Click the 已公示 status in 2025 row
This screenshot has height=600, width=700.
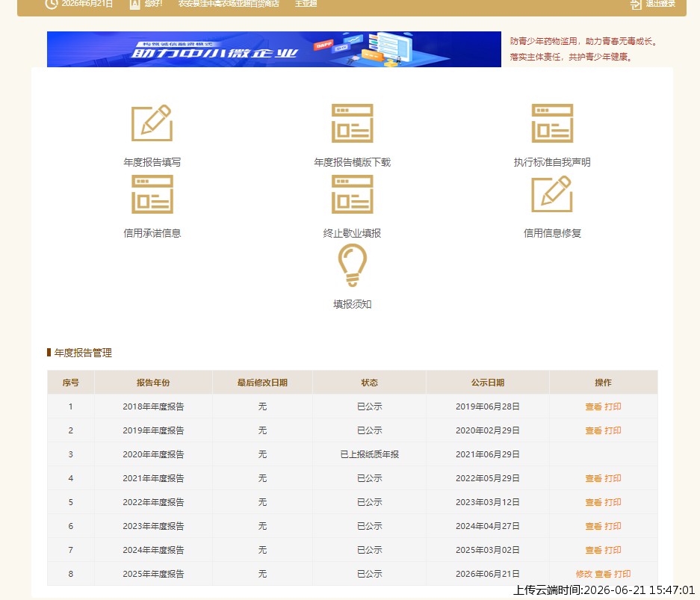point(369,574)
